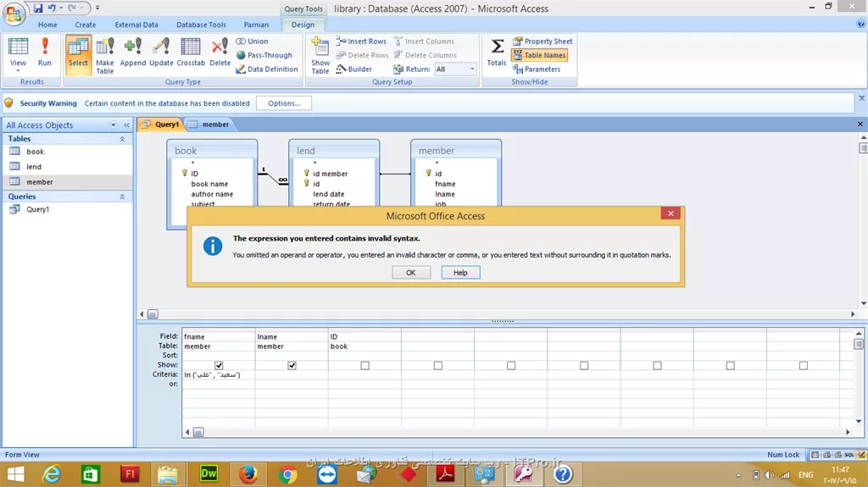Open Undo history dropdown arrow
The width and height of the screenshot is (868, 487).
click(61, 8)
